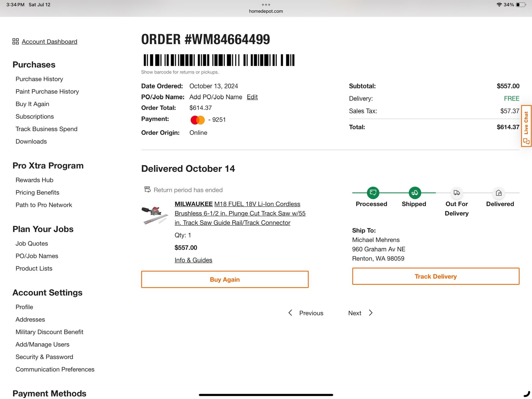
Task: Click Edit next to PO/Job Name
Action: (x=252, y=97)
